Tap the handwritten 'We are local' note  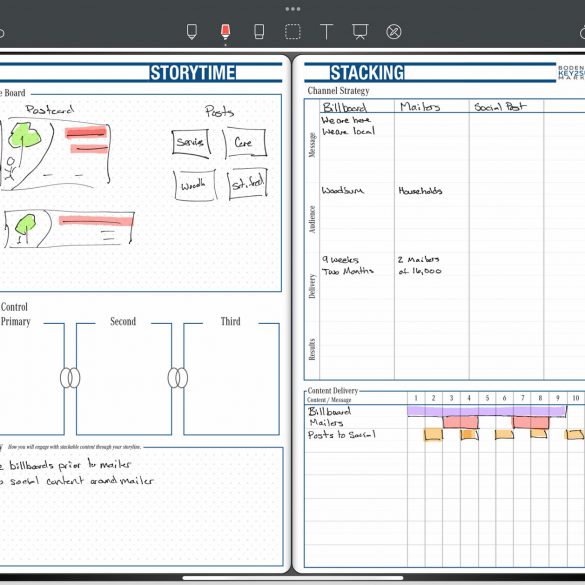pos(348,131)
